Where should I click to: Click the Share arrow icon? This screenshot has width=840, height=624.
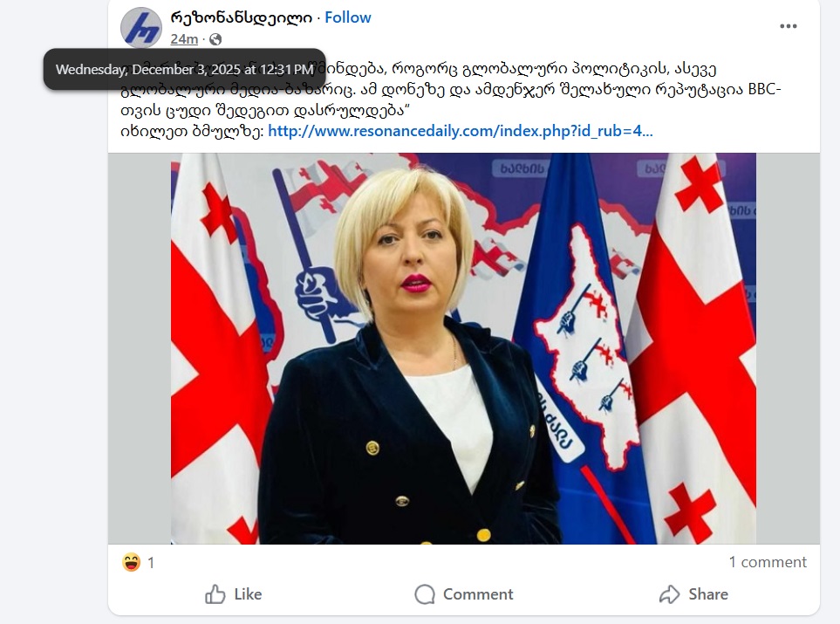coord(669,594)
